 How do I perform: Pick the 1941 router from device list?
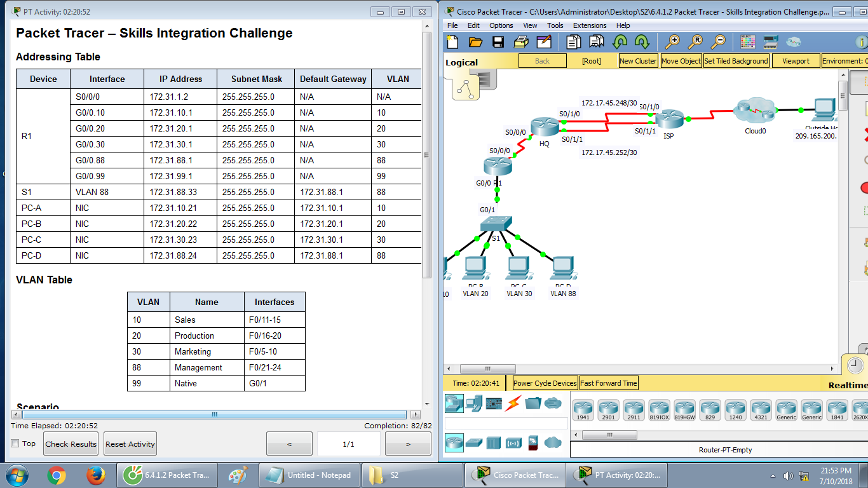(583, 410)
